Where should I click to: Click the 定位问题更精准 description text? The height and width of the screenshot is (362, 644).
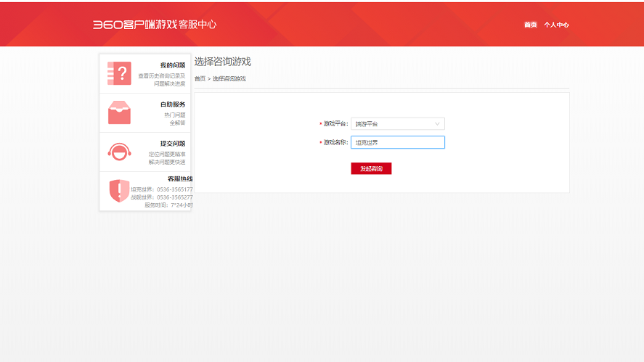[167, 154]
